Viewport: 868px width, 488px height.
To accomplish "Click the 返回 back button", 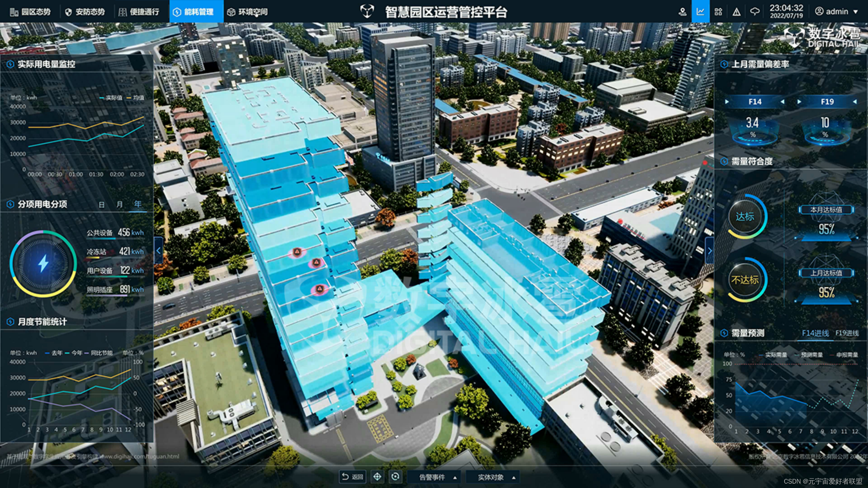I will (x=353, y=477).
